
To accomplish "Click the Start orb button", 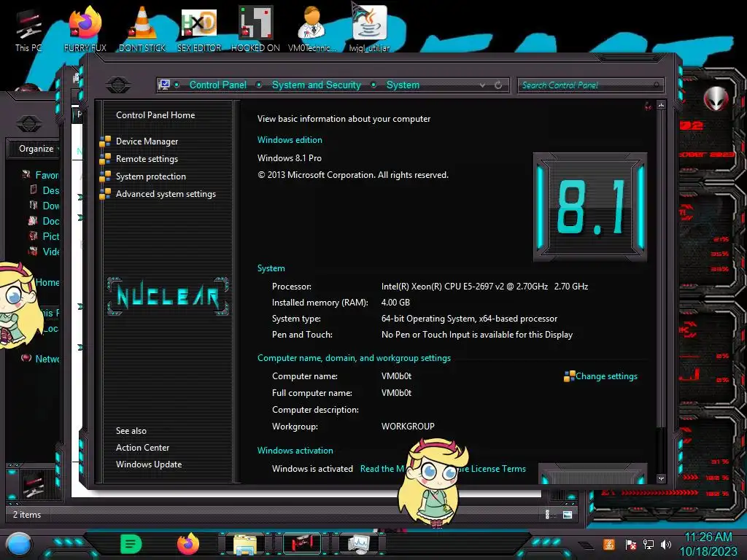I will tap(19, 544).
